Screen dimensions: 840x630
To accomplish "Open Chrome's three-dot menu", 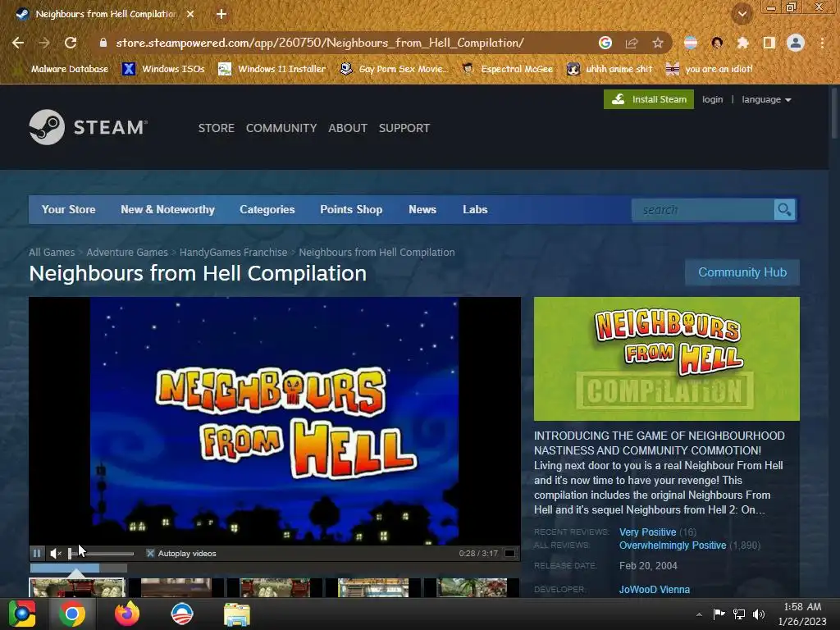I will click(822, 43).
